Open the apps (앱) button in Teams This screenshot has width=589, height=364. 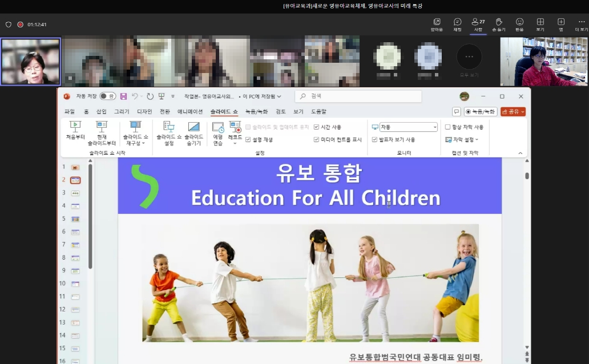pyautogui.click(x=561, y=25)
